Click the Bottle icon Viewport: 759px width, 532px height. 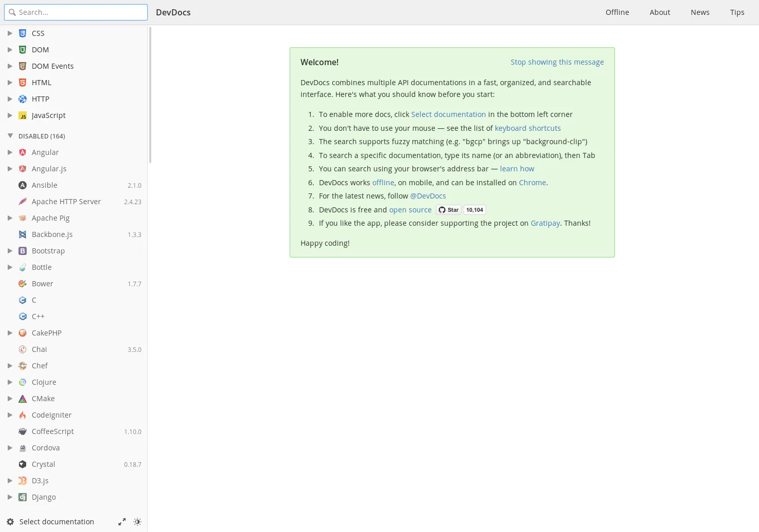23,267
